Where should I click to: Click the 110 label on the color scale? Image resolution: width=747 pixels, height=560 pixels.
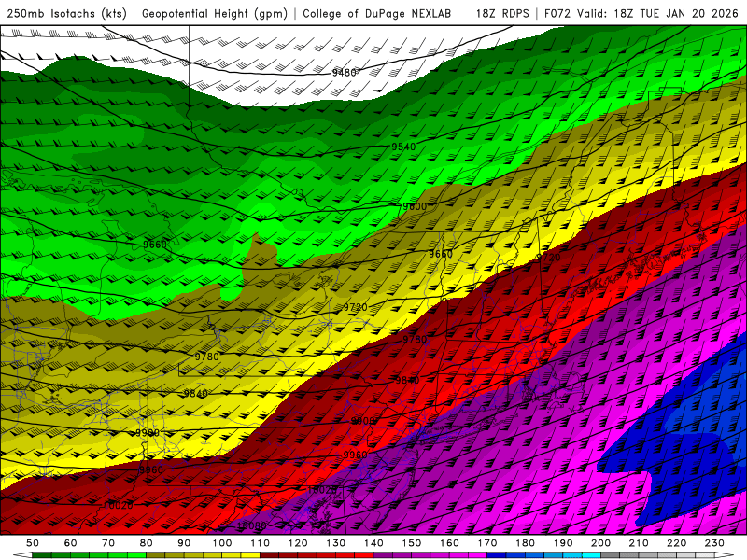tap(261, 543)
